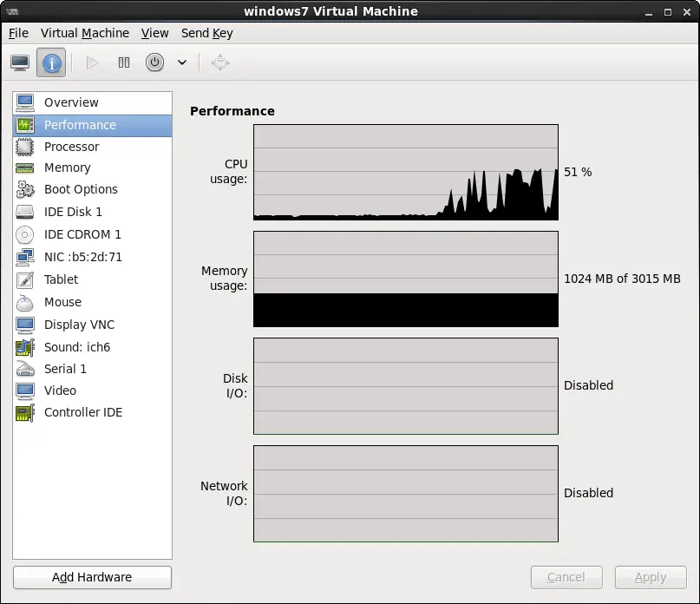
Task: Select Overview in the hardware list
Action: [71, 102]
